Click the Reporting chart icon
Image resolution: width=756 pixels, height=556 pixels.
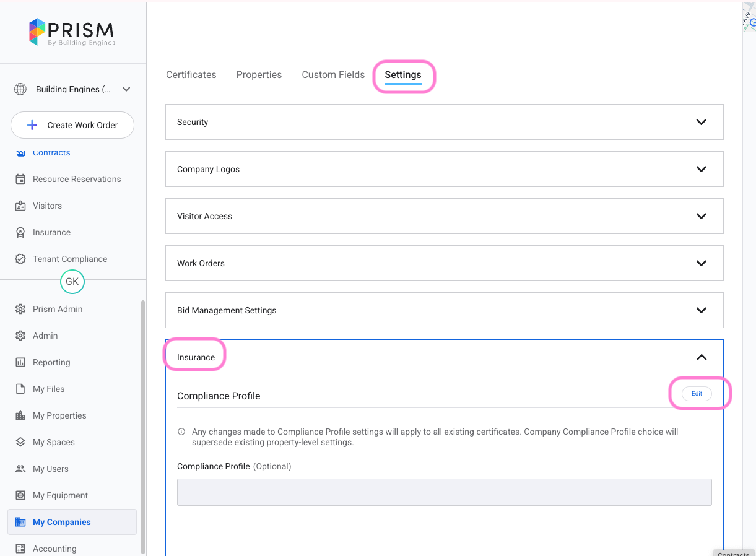(20, 362)
